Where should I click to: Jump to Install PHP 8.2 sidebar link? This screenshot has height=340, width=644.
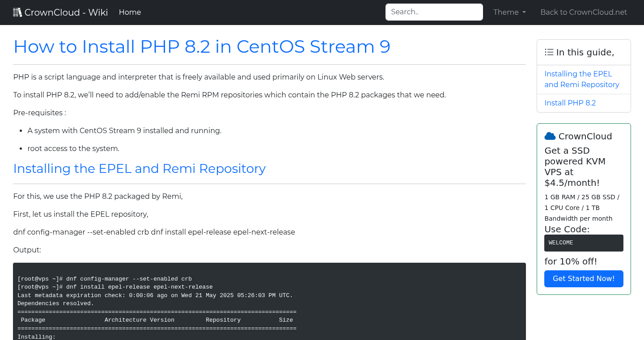570,103
